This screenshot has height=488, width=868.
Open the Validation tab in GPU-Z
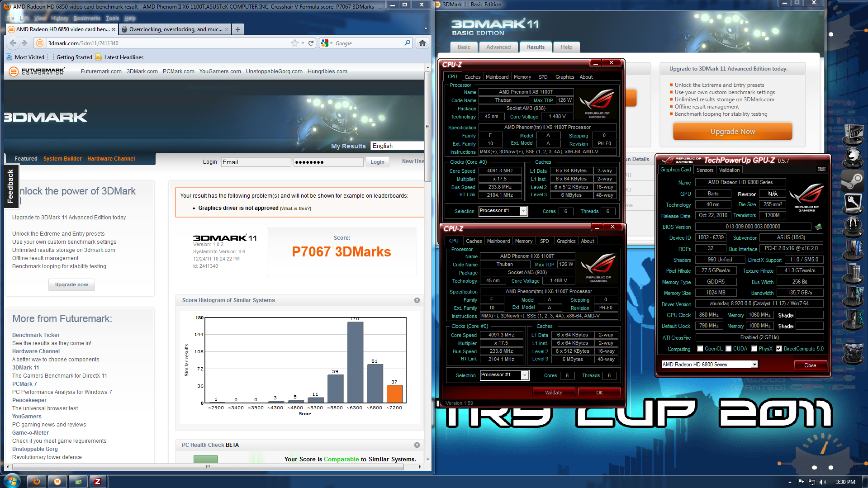[729, 170]
